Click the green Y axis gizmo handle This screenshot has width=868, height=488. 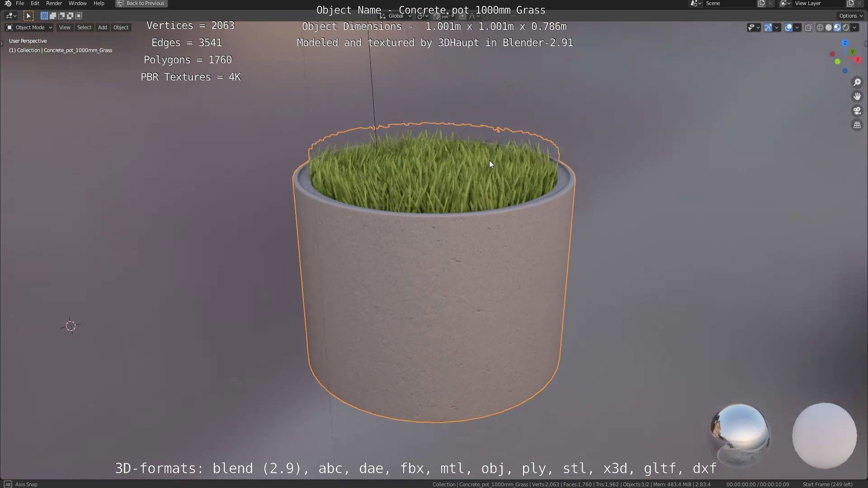click(853, 52)
